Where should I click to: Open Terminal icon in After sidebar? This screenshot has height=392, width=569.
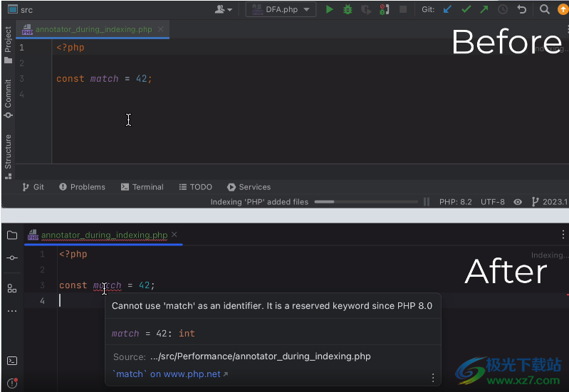pyautogui.click(x=12, y=361)
